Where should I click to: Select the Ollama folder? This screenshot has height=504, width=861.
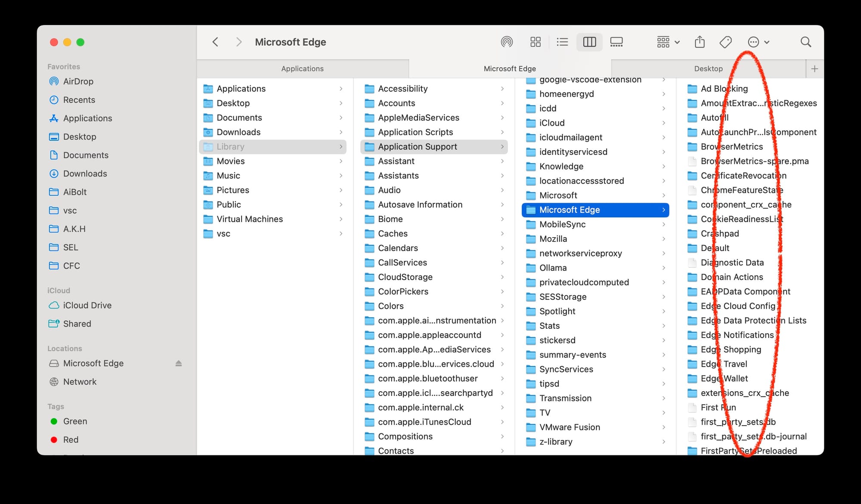pos(595,268)
